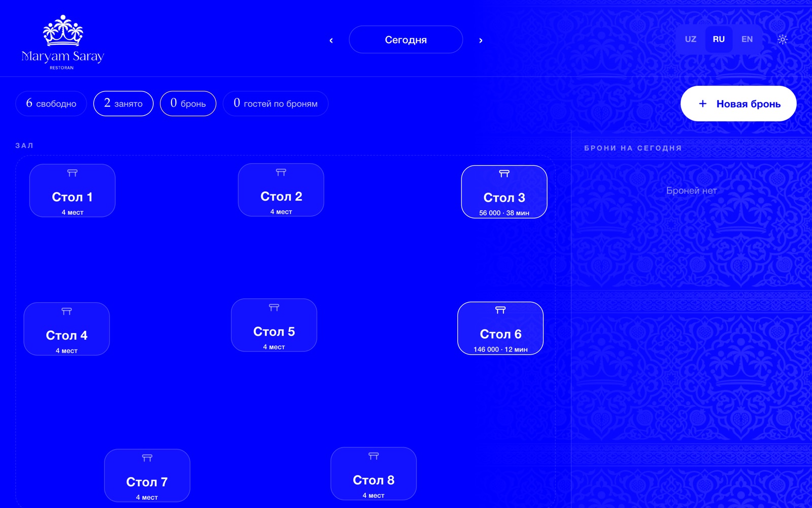The height and width of the screenshot is (508, 812).
Task: Click the table icon on Стол 1
Action: pos(73,173)
